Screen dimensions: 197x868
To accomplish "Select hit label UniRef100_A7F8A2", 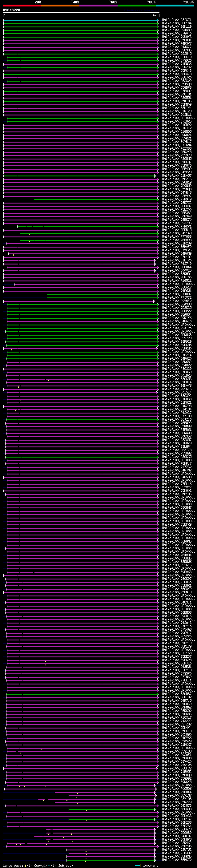I will tap(176, 91).
